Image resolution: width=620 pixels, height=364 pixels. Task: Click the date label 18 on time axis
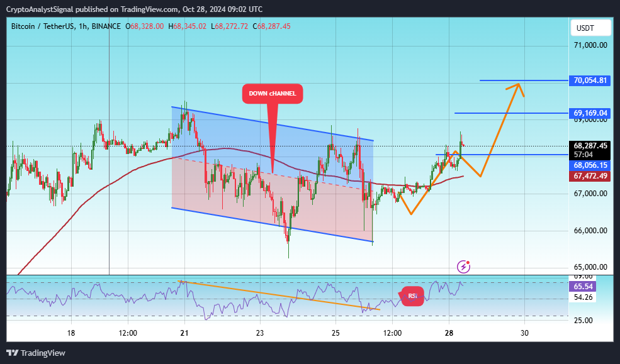pos(70,333)
